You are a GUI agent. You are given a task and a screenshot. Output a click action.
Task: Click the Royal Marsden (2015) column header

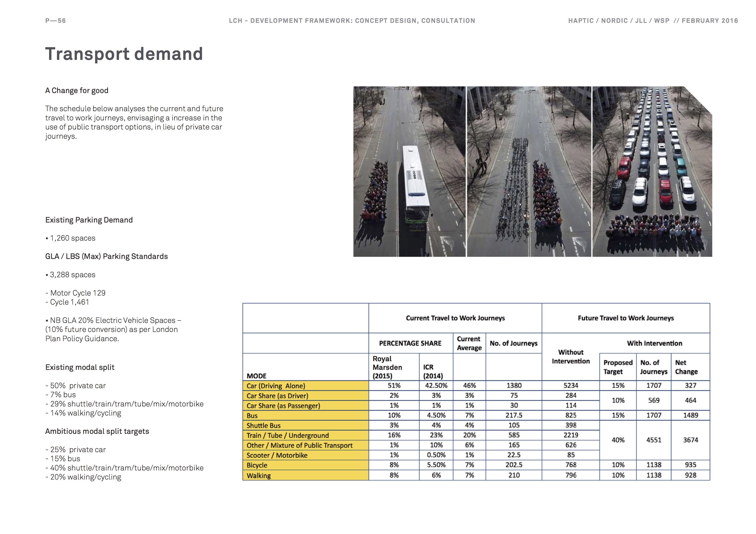[x=387, y=367]
